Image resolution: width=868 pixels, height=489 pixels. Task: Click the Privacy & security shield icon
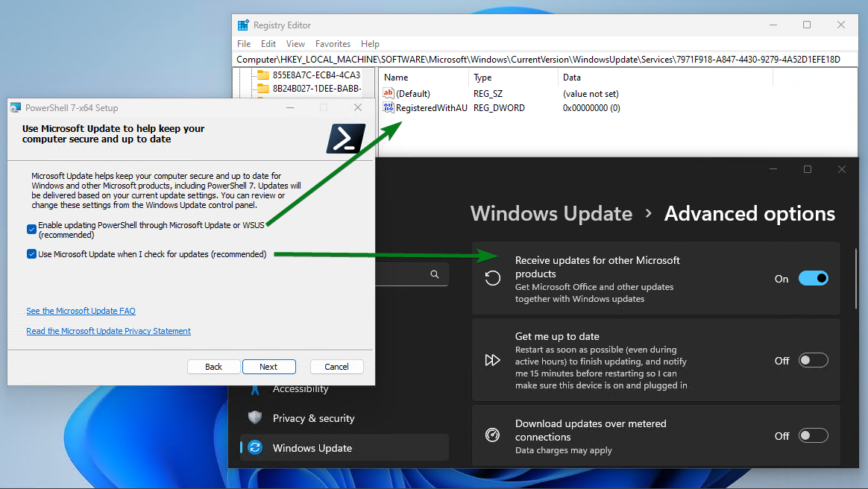254,417
